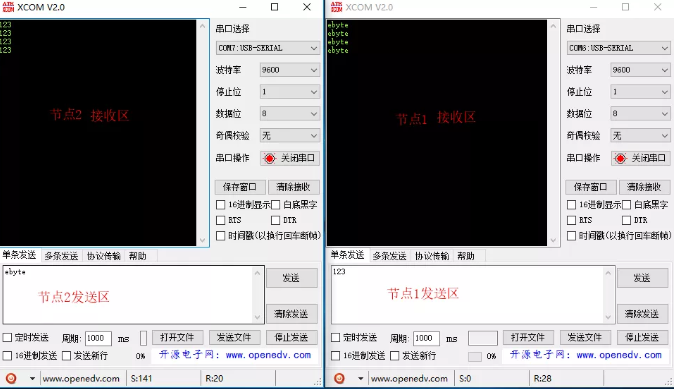Screen dimensions: 674x389
Task: Click 打开文件 in right window
Action: pyautogui.click(x=528, y=337)
